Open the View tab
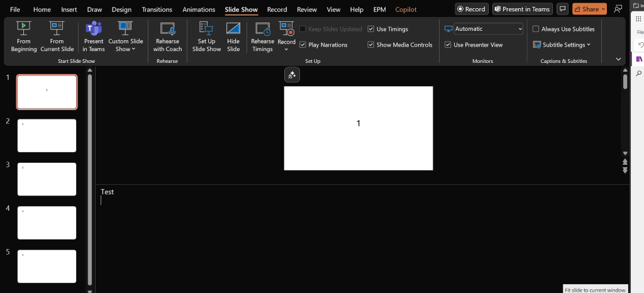Viewport: 644px width, 293px height. click(x=333, y=9)
